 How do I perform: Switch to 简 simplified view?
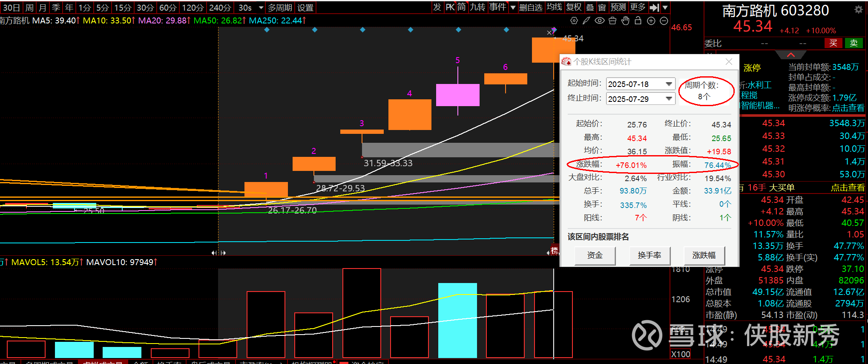click(x=462, y=7)
